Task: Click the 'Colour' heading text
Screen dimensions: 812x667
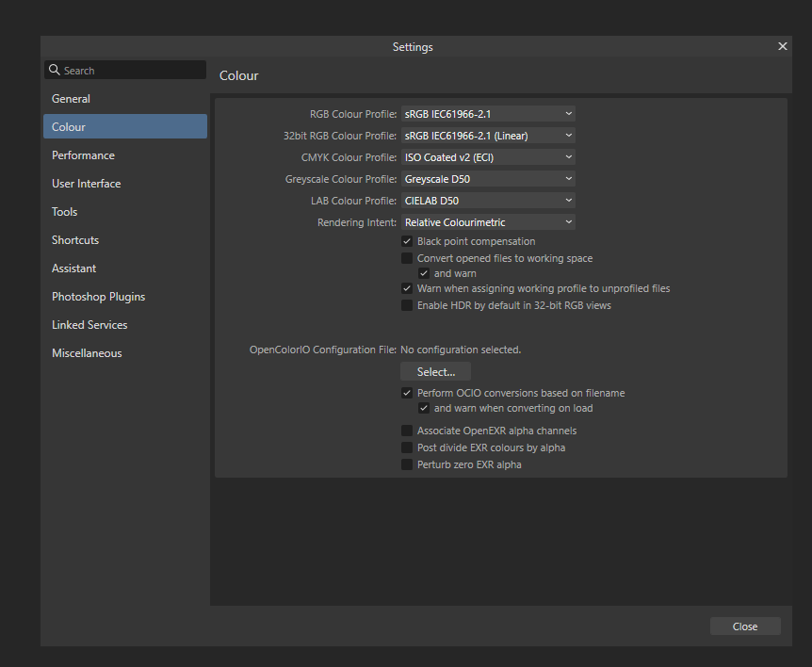Action: (x=238, y=75)
